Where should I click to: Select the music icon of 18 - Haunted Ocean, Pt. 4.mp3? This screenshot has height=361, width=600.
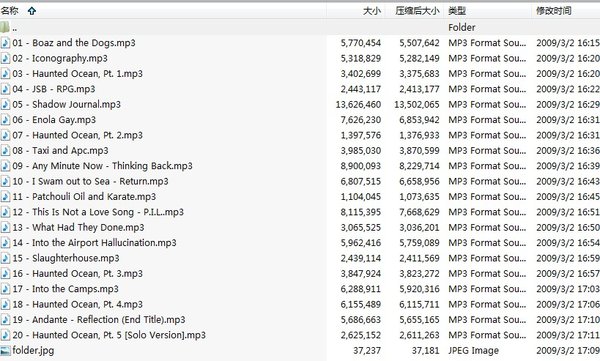point(5,304)
